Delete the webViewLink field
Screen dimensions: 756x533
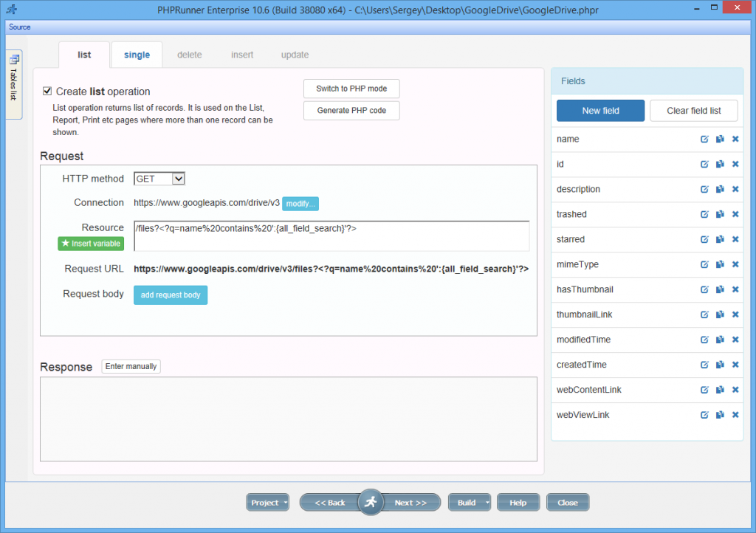(735, 414)
